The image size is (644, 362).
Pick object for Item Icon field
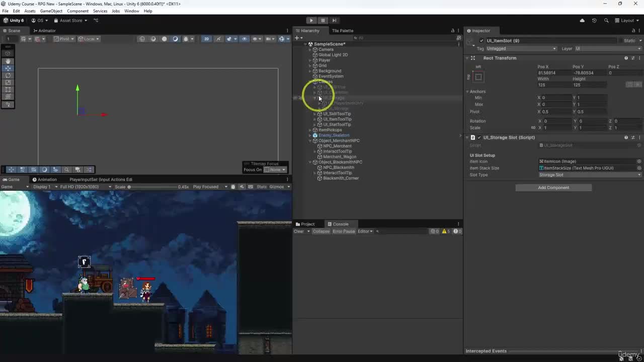click(639, 161)
